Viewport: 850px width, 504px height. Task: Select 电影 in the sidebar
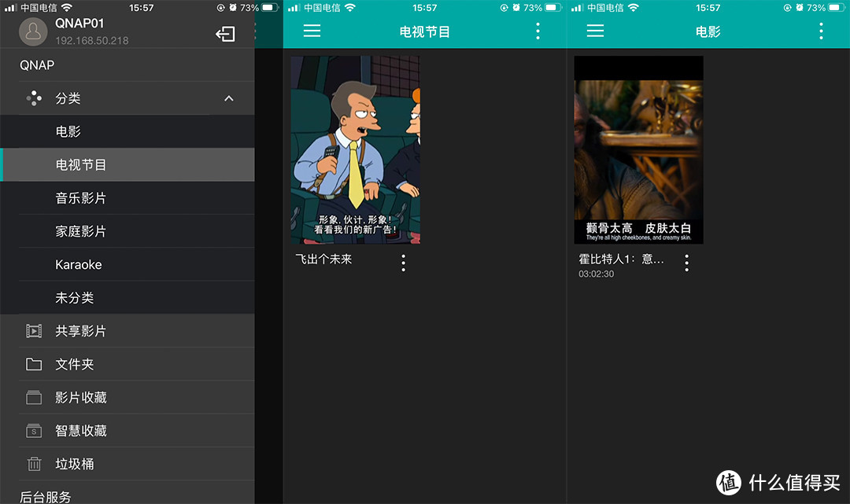128,131
